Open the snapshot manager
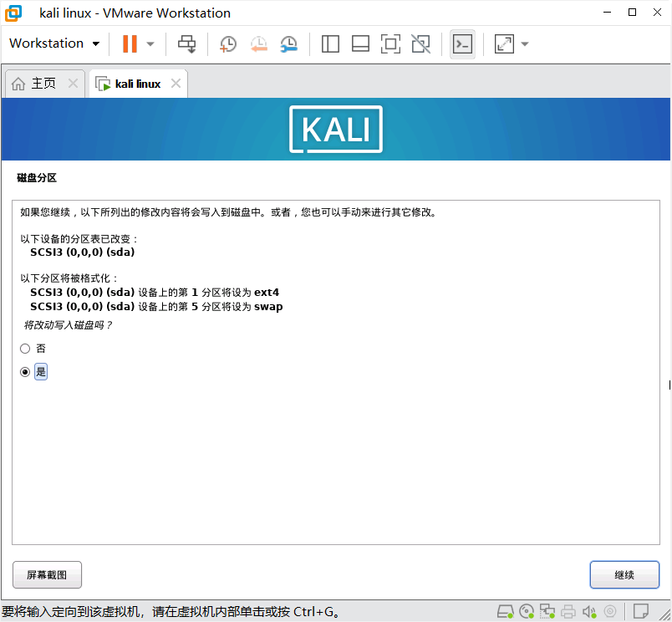The height and width of the screenshot is (622, 672). (x=289, y=43)
